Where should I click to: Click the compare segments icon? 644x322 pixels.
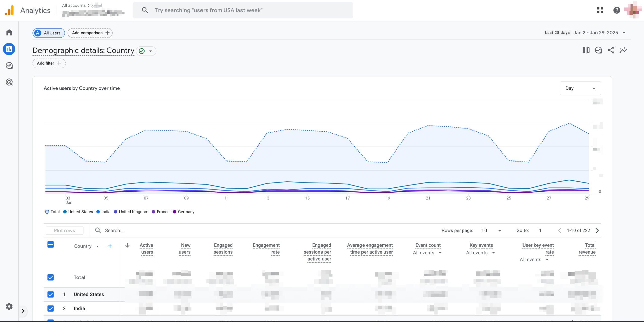[586, 50]
